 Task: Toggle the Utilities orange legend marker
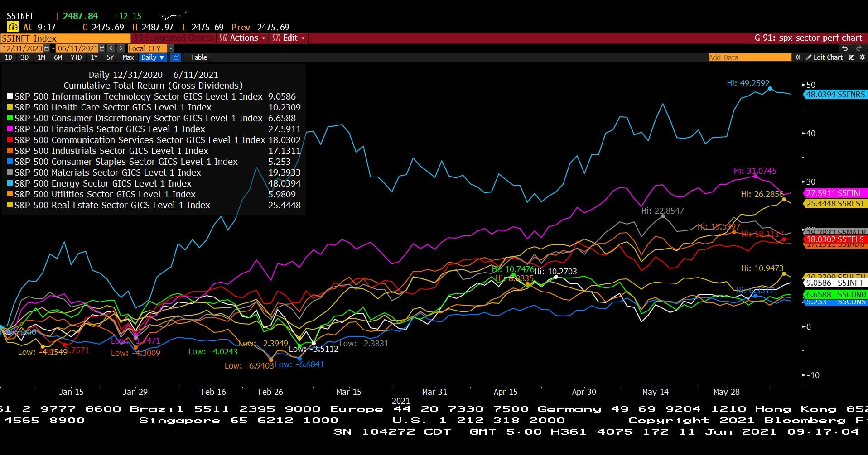pyautogui.click(x=10, y=194)
